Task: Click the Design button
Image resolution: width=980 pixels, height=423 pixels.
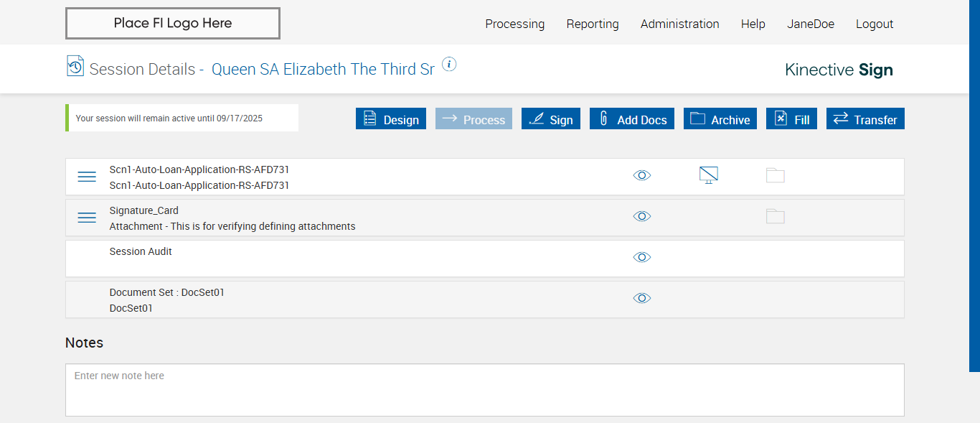Action: coord(391,119)
